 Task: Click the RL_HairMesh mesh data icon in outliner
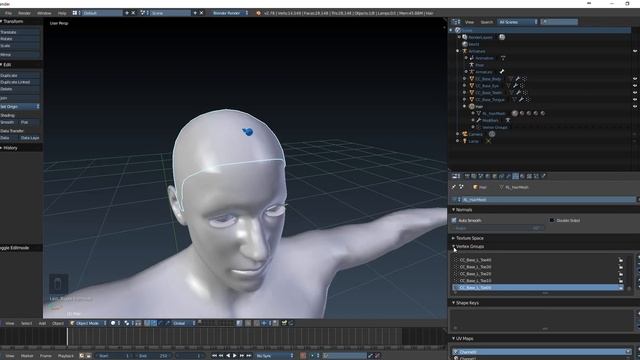click(479, 113)
